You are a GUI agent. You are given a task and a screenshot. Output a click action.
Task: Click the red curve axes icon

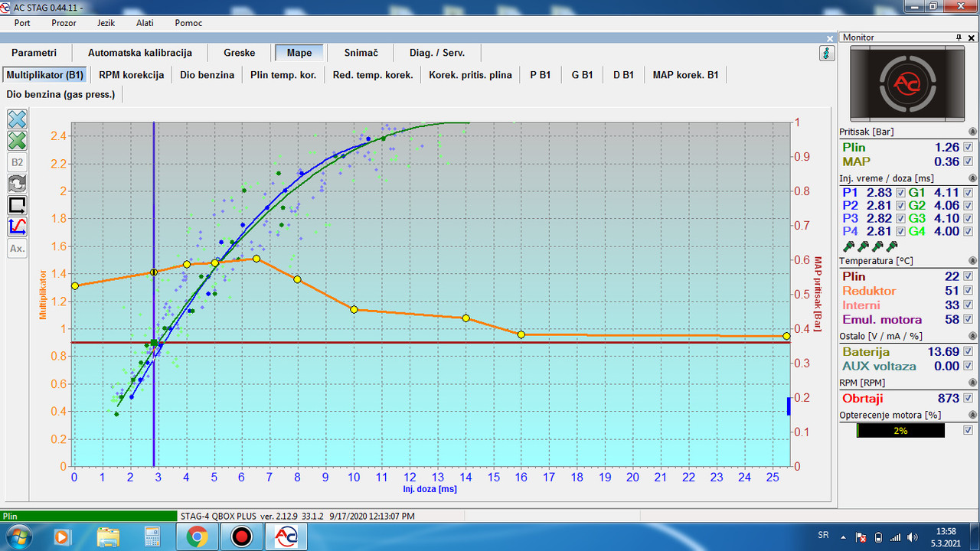pos(17,227)
